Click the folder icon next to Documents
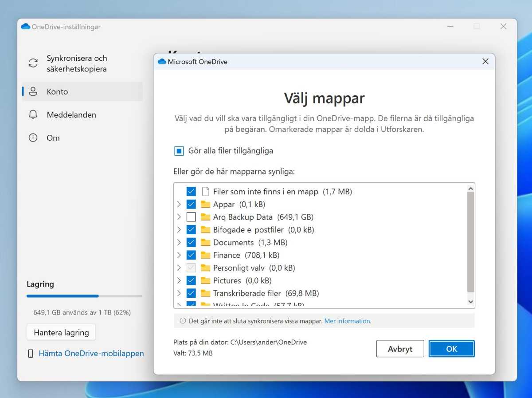The width and height of the screenshot is (532, 398). click(205, 242)
